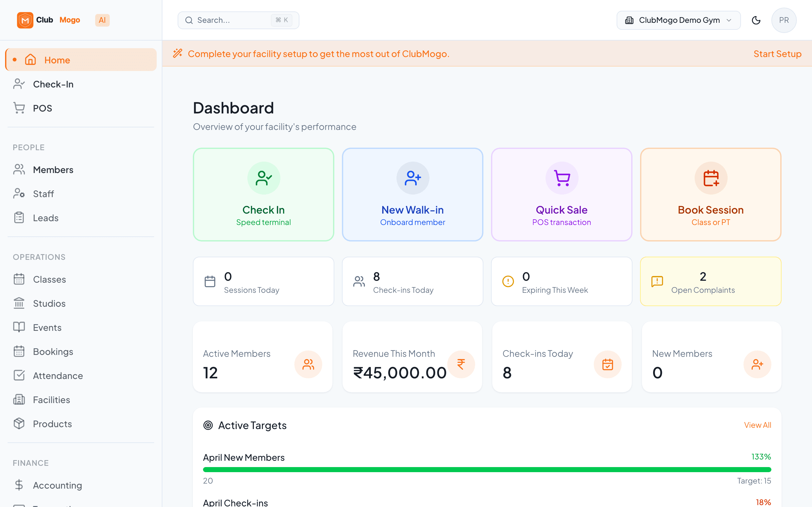The image size is (812, 507).
Task: Toggle dark mode with the moon icon
Action: click(x=756, y=20)
